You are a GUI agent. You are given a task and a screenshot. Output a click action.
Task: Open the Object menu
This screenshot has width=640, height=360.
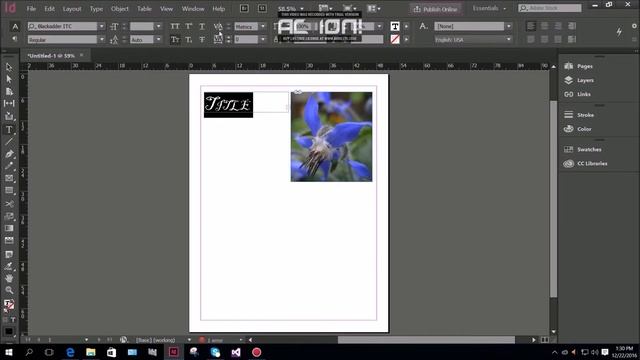point(120,9)
